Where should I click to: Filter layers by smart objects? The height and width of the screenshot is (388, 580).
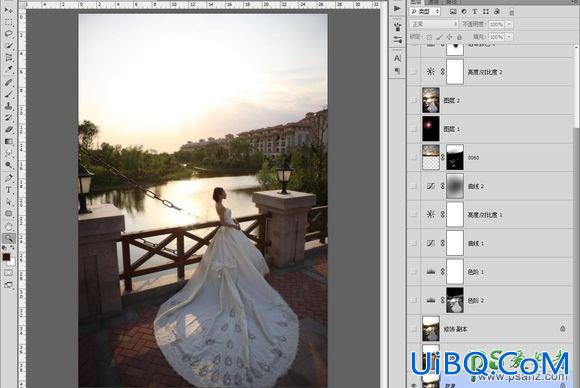coord(497,12)
